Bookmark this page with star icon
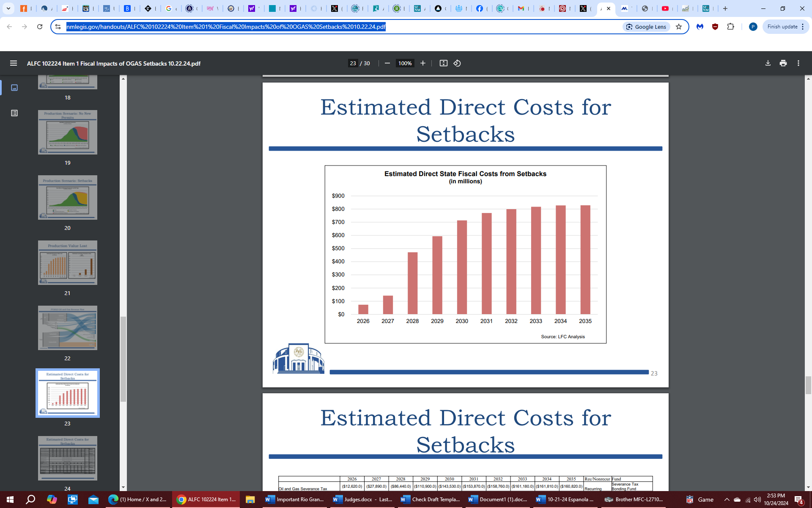812x508 pixels. tap(679, 27)
